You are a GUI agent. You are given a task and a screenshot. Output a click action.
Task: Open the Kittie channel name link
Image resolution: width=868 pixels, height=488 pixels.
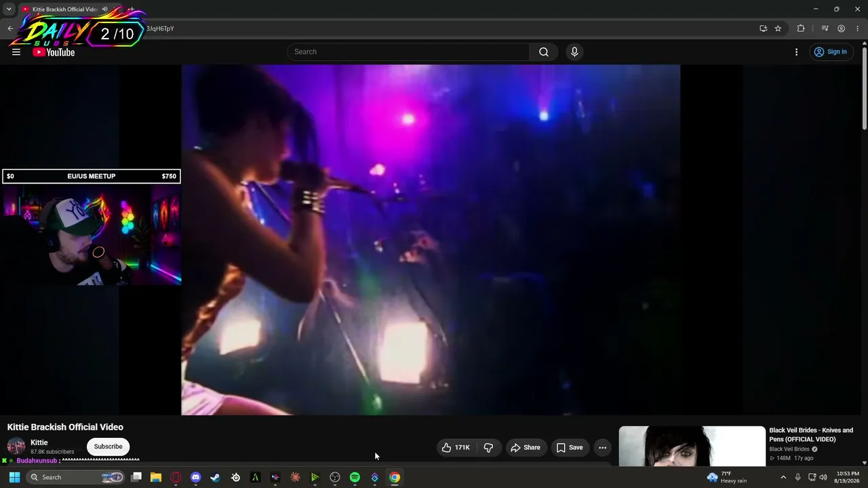point(39,443)
